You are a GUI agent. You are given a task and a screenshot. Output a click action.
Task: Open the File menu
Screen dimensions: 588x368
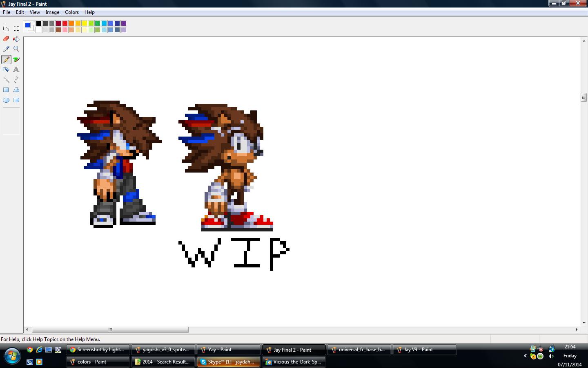click(7, 12)
